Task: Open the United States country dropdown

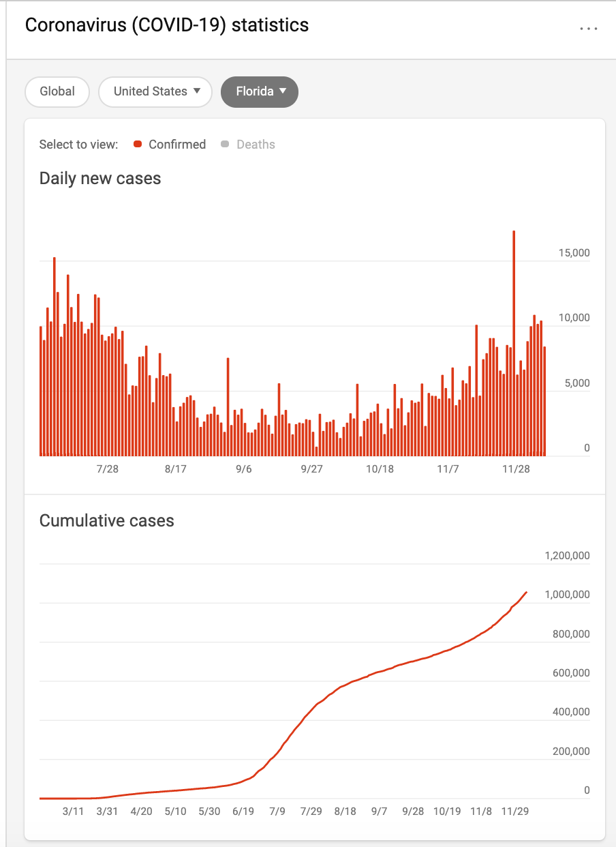Action: coord(155,91)
